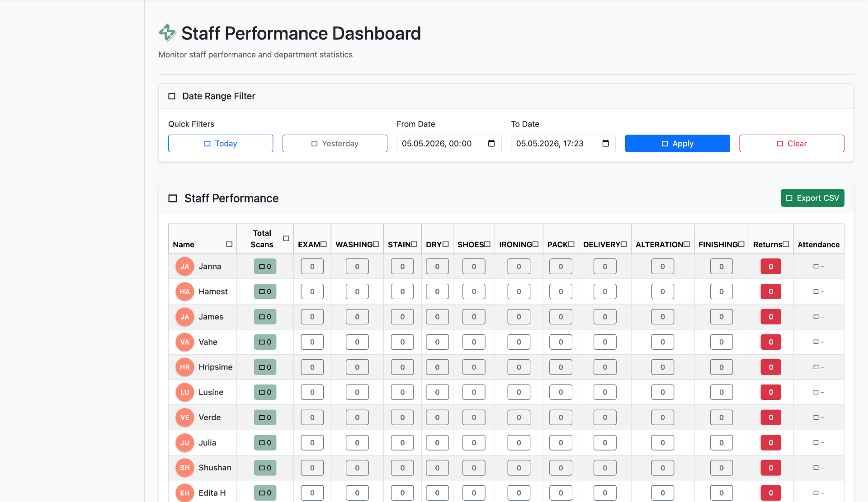Sort by the SHOES column icon
This screenshot has height=502, width=868.
487,244
